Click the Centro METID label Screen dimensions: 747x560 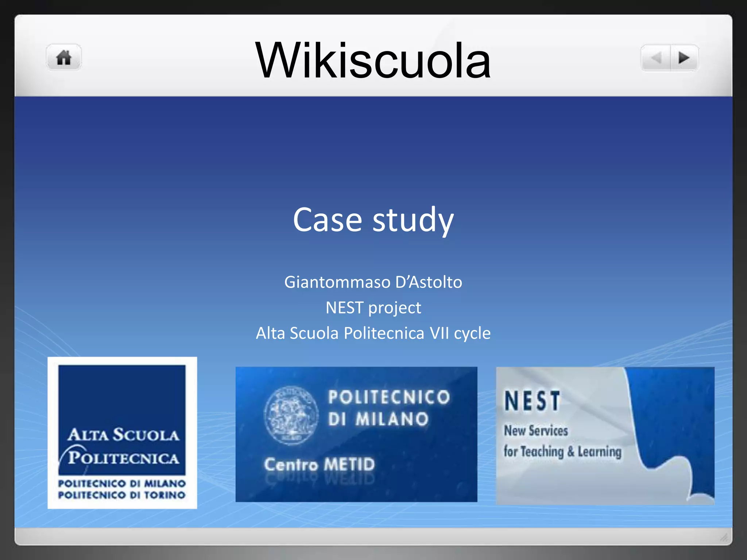tap(320, 464)
